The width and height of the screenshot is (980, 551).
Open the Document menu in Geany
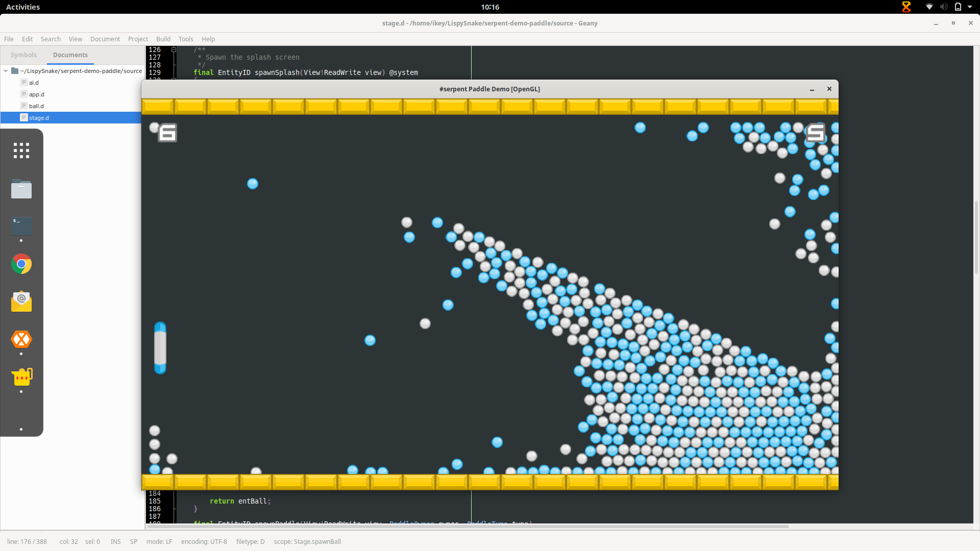[105, 39]
